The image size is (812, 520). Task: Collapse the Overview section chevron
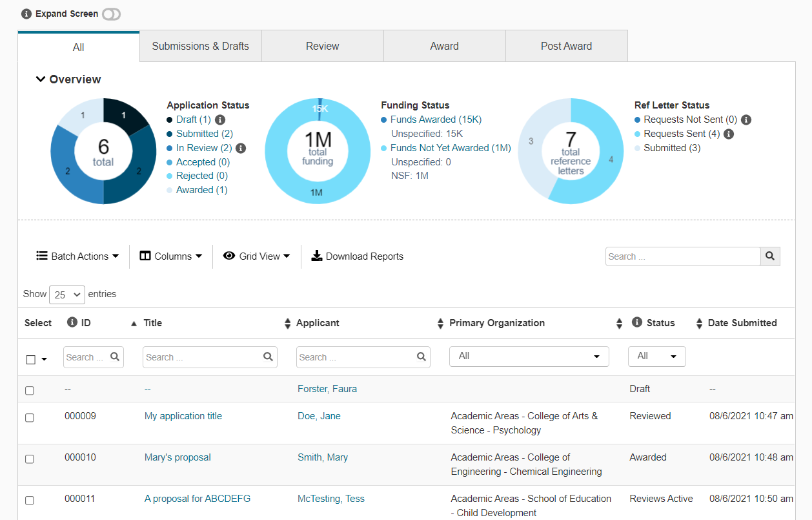coord(40,79)
